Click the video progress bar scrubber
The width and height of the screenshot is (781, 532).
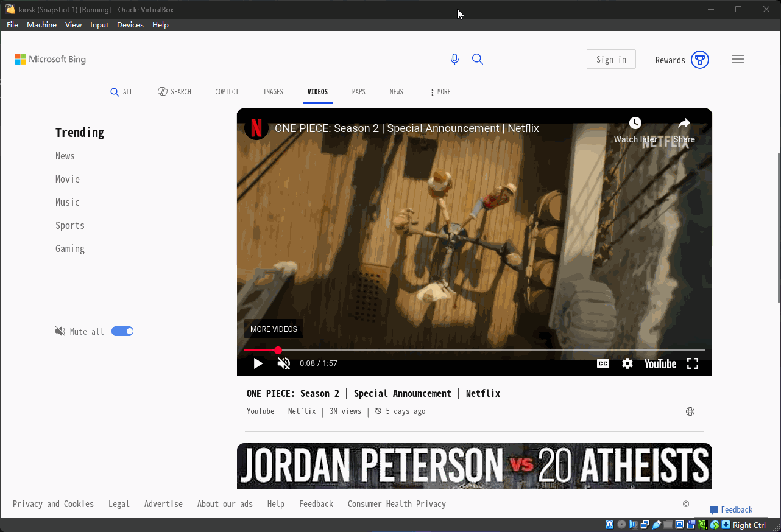pyautogui.click(x=278, y=350)
